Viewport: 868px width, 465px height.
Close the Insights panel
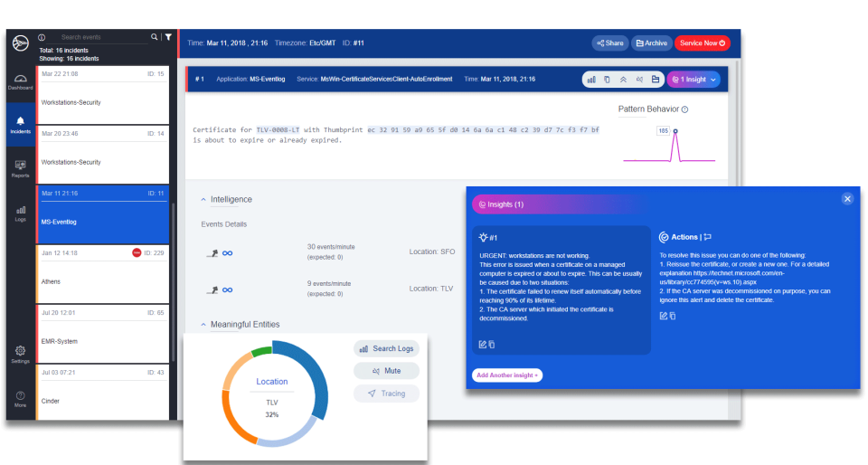click(847, 199)
